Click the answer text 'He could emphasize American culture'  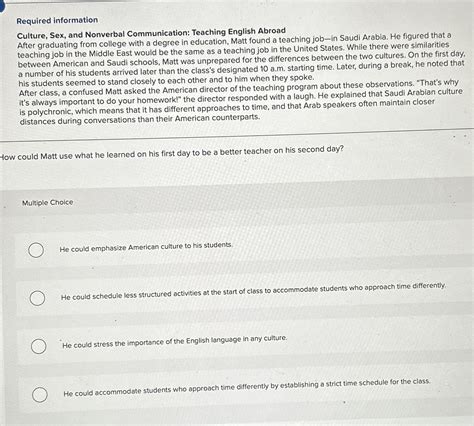(x=146, y=247)
